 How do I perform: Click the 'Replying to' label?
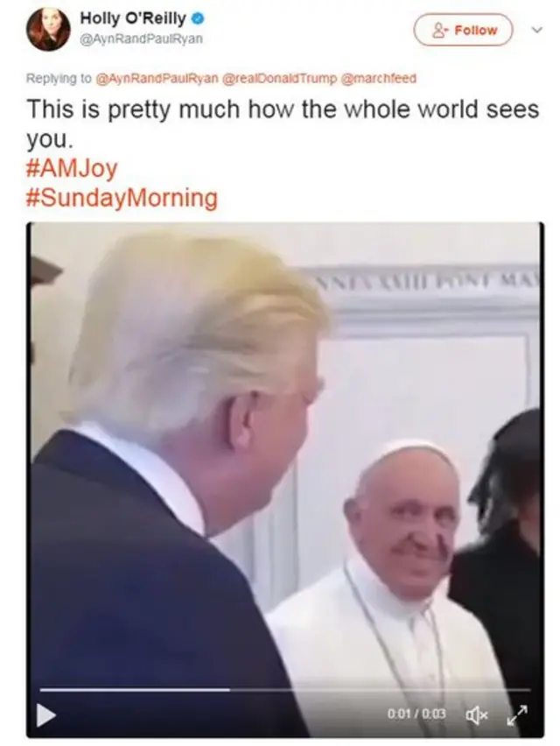[59, 79]
